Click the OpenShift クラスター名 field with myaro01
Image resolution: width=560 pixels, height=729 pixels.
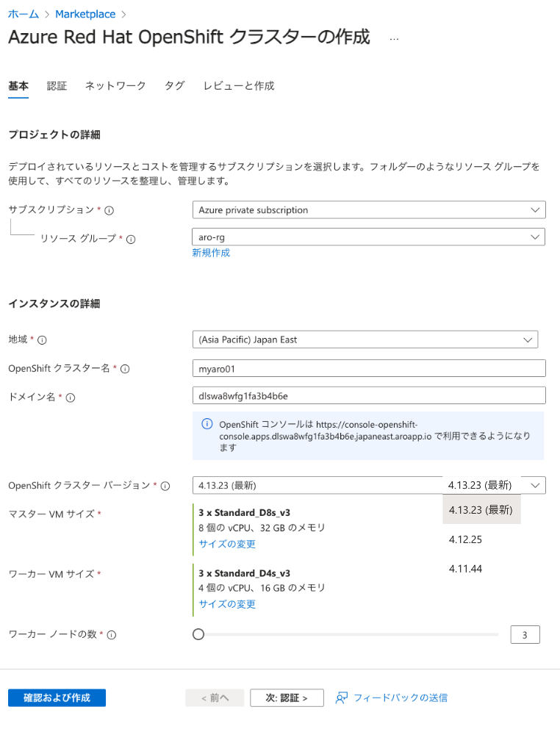pyautogui.click(x=369, y=369)
